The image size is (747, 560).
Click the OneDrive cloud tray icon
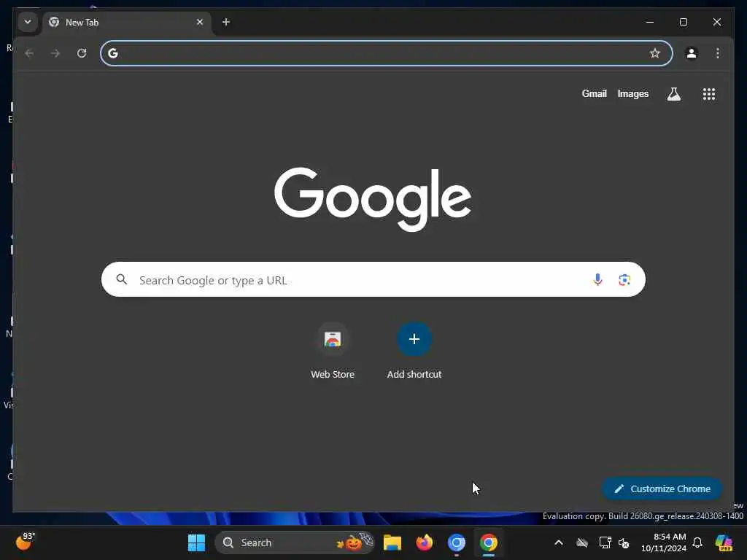[581, 542]
